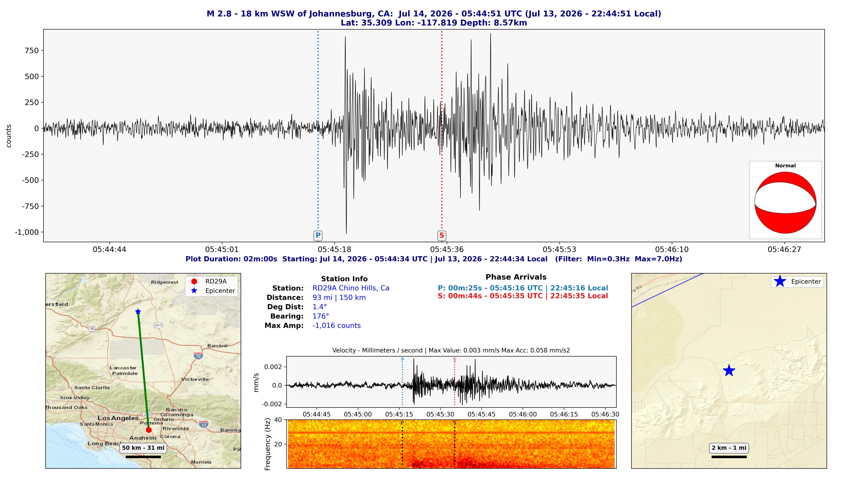Click the 'Santa Clarita' city label on the map
This screenshot has width=868, height=488.
(x=92, y=388)
